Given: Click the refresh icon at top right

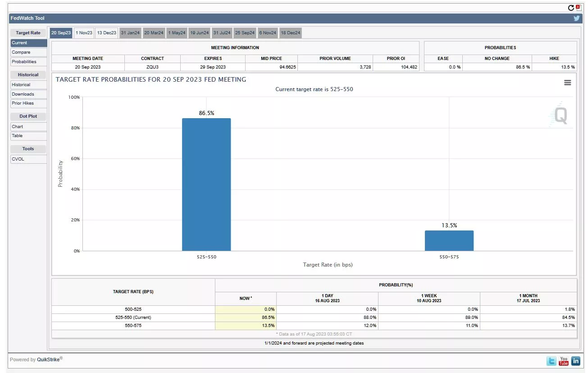Looking at the screenshot, I should coord(571,8).
